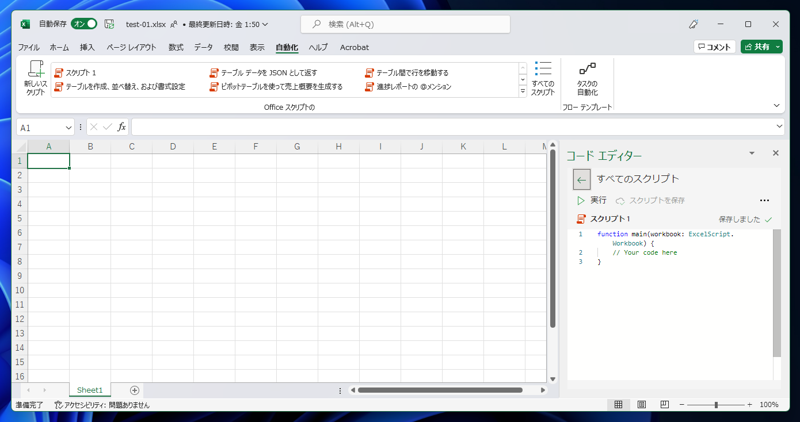
Task: Click the スクリプト 1 name in editor
Action: click(610, 219)
